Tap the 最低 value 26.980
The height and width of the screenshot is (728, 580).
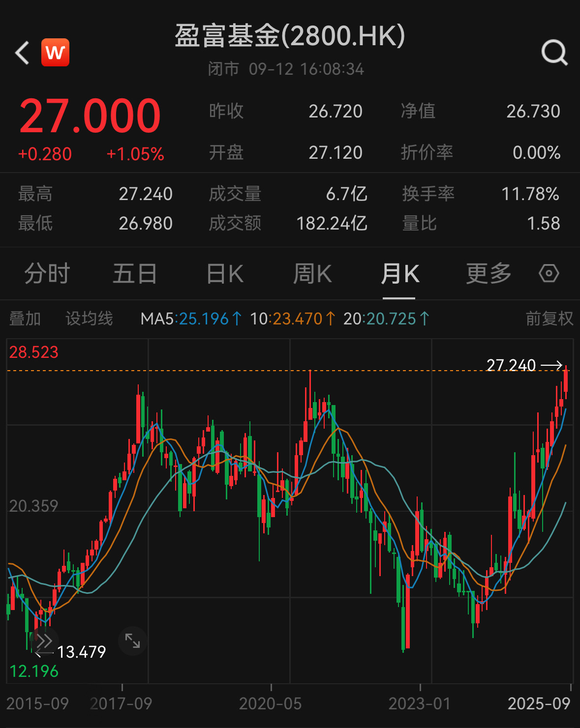pyautogui.click(x=146, y=224)
